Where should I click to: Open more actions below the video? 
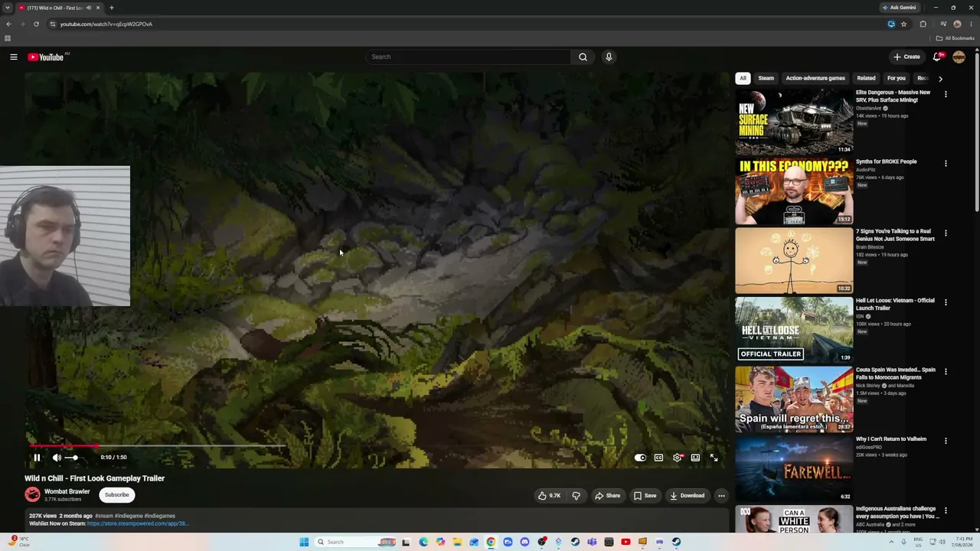(x=721, y=495)
